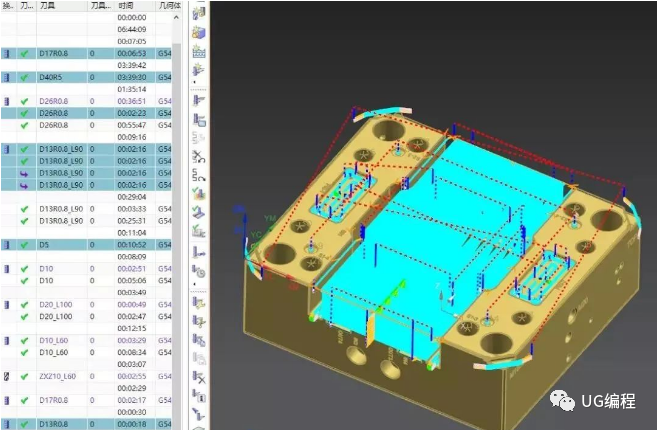657x430 pixels.
Task: Click the Generate Tool Path icon
Action: pos(199,101)
